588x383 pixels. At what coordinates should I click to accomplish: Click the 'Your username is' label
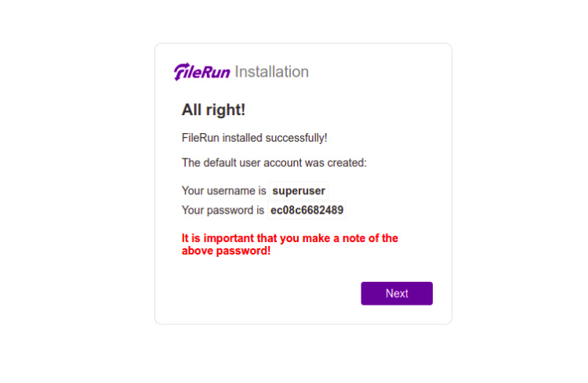click(x=223, y=190)
